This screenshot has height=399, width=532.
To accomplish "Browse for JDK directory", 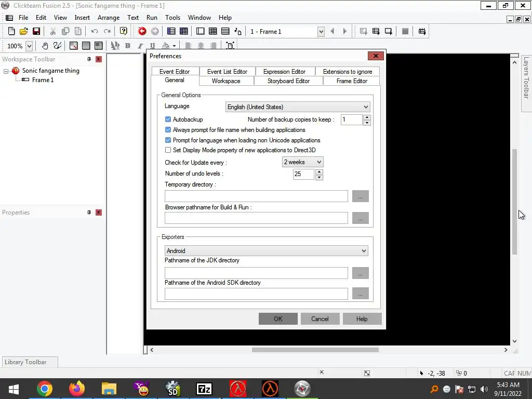I will pyautogui.click(x=361, y=273).
